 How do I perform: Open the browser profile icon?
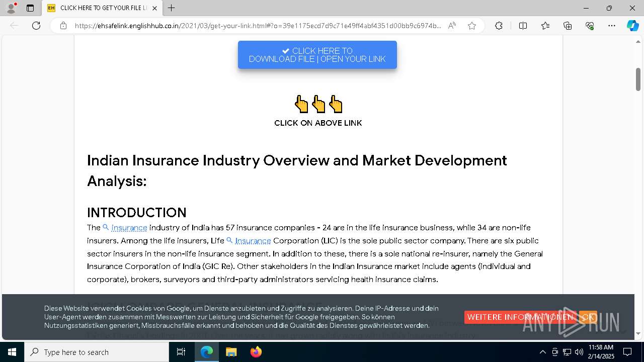click(11, 8)
